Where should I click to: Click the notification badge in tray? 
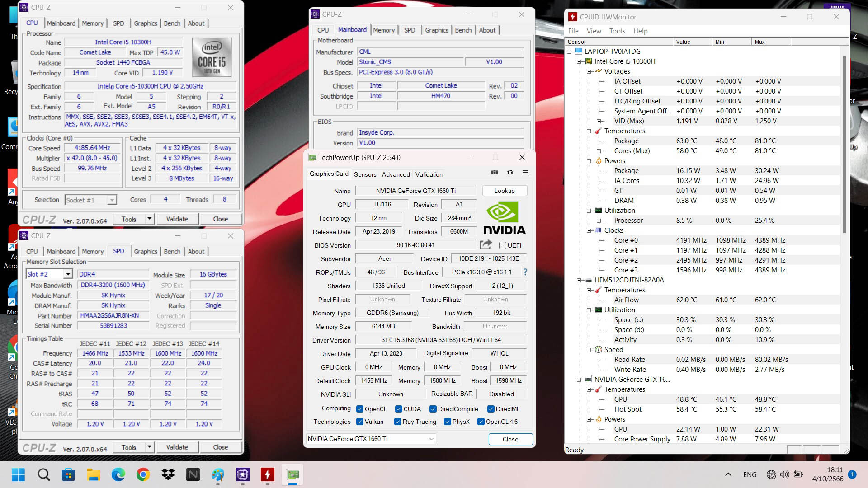click(852, 474)
